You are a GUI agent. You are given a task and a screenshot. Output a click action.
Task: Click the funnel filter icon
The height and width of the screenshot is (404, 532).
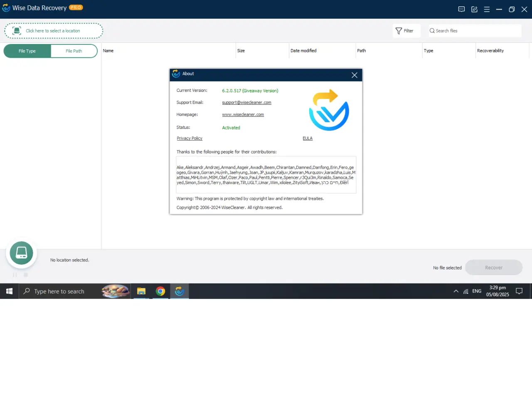tap(399, 31)
